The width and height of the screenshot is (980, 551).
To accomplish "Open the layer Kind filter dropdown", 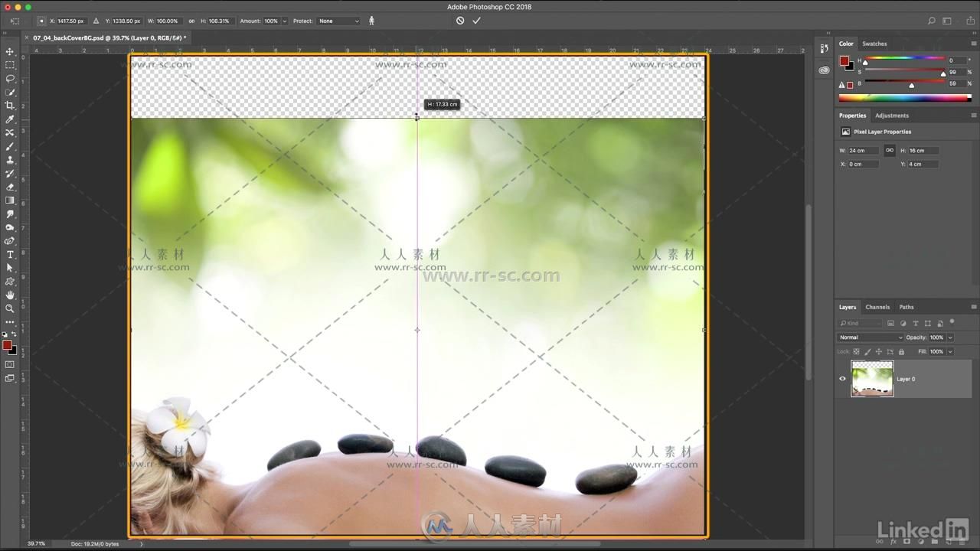I will point(861,324).
